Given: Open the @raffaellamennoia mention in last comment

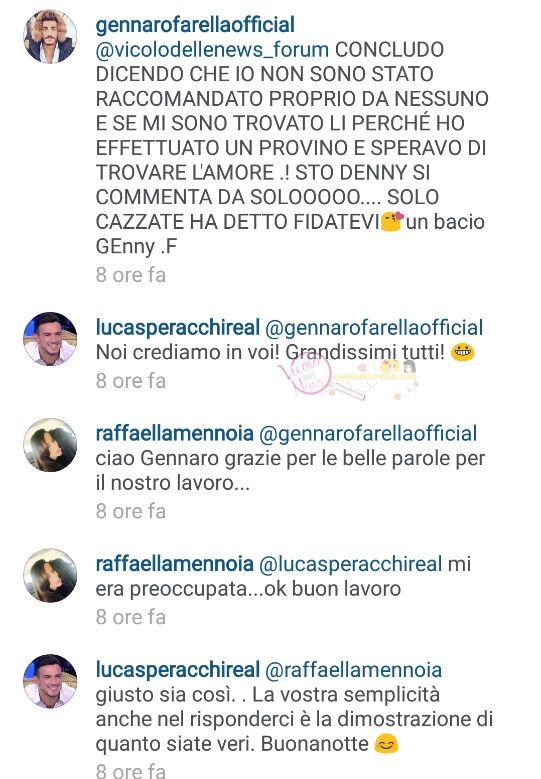Looking at the screenshot, I should [354, 670].
